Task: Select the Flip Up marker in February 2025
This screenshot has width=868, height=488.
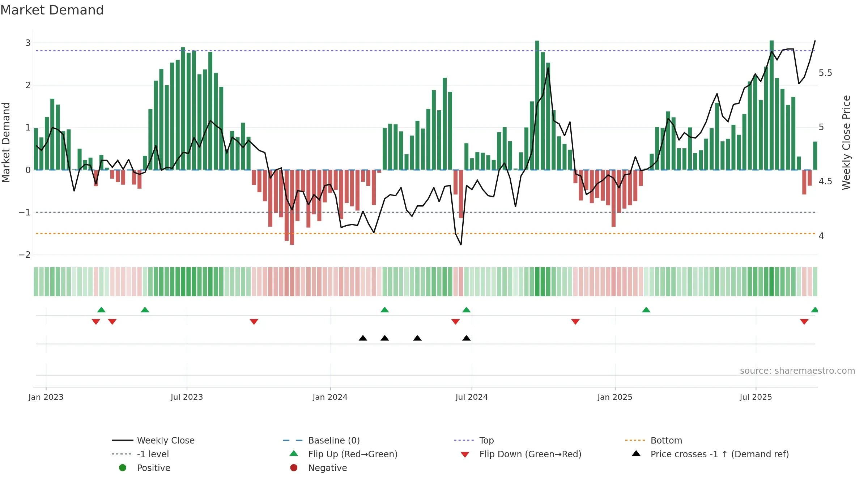Action: coord(646,310)
